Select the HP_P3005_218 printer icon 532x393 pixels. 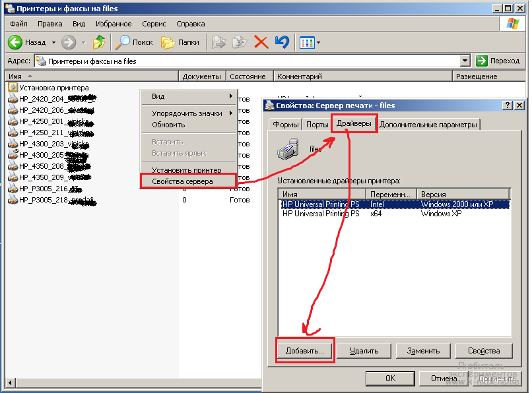pos(13,200)
